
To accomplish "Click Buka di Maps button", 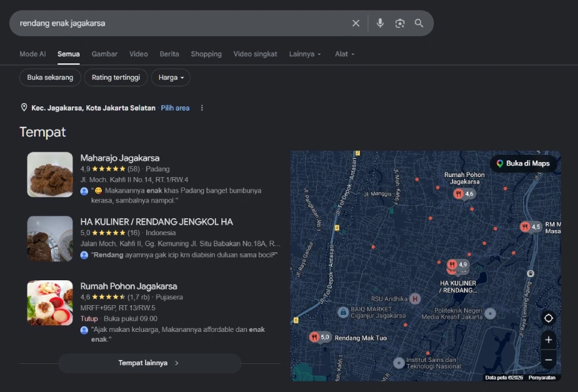I will coord(523,163).
